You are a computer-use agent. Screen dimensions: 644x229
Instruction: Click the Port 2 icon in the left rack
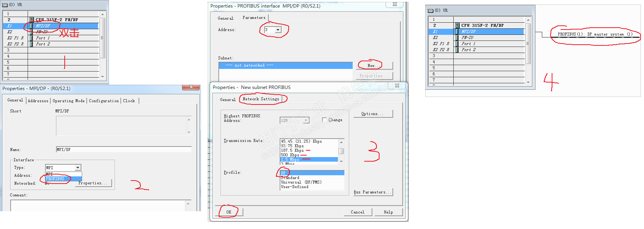(32, 44)
